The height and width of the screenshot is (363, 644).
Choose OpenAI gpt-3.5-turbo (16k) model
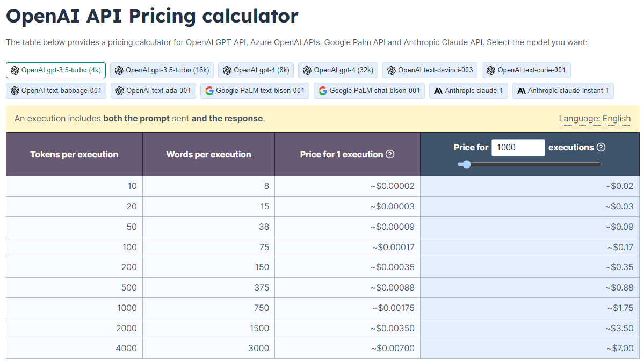[x=162, y=70]
